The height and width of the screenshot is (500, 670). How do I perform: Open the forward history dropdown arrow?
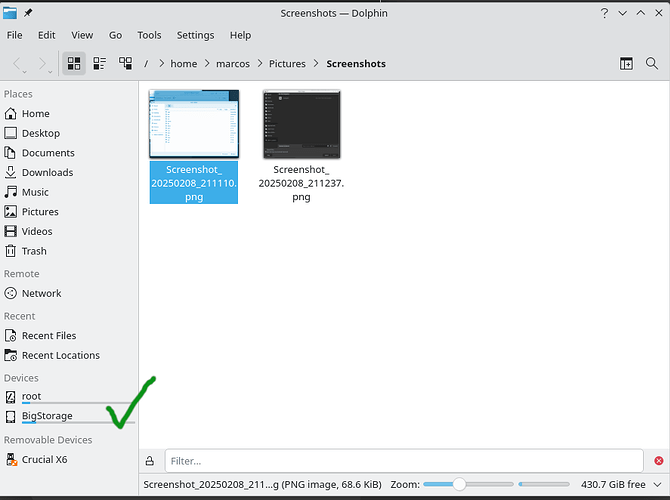point(50,72)
